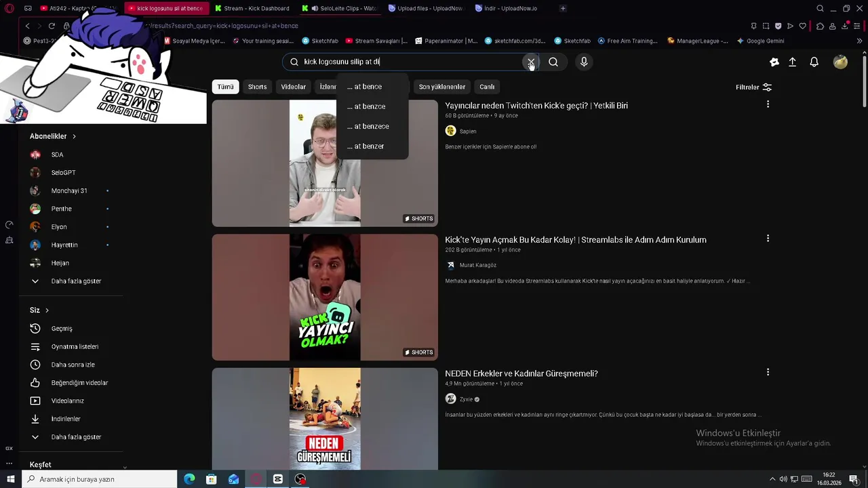Clear the YouTube search box with the X

click(530, 62)
